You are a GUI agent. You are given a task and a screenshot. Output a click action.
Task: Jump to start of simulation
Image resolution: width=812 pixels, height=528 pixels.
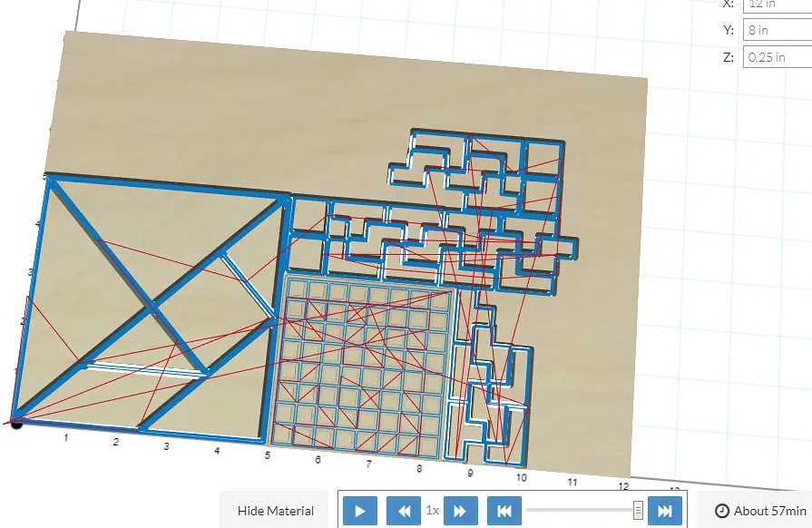tap(504, 511)
